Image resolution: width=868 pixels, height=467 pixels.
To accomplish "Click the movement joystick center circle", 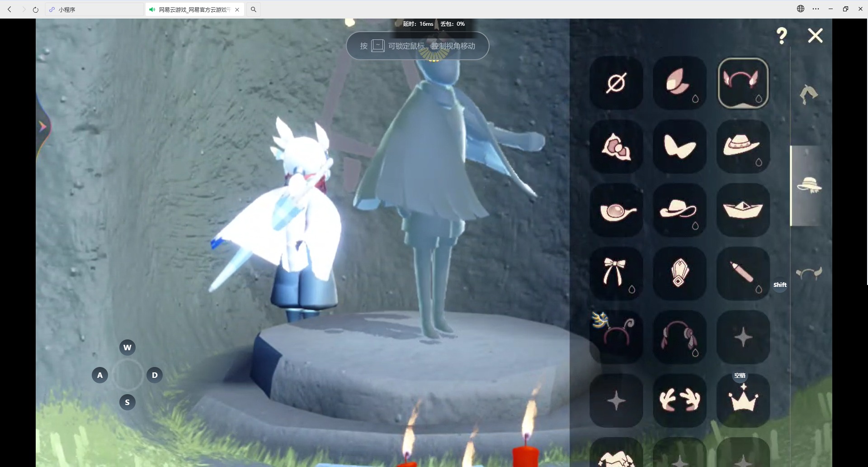I will coord(127,375).
